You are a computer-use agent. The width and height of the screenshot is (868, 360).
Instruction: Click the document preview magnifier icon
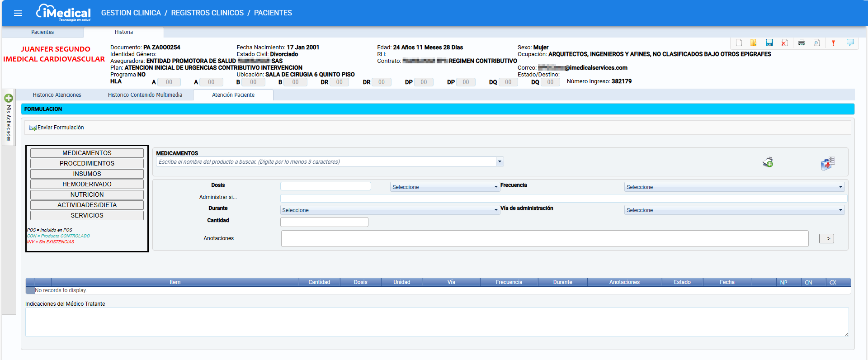point(816,43)
